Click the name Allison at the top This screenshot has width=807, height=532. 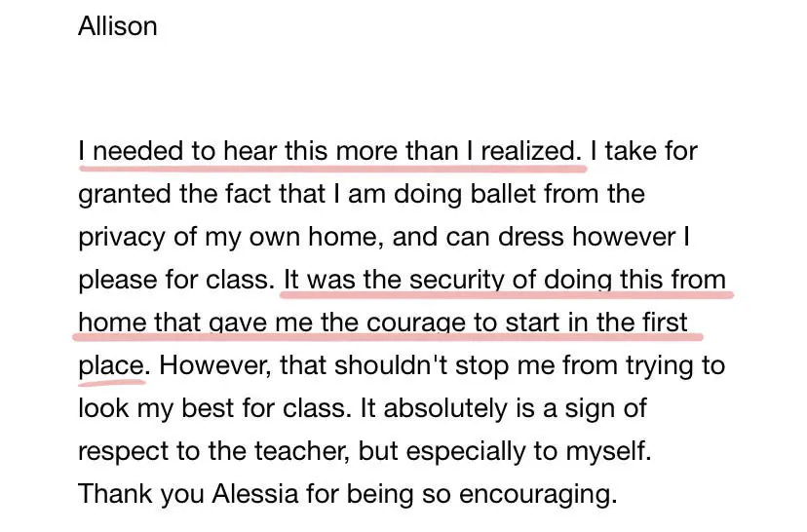[x=117, y=26]
